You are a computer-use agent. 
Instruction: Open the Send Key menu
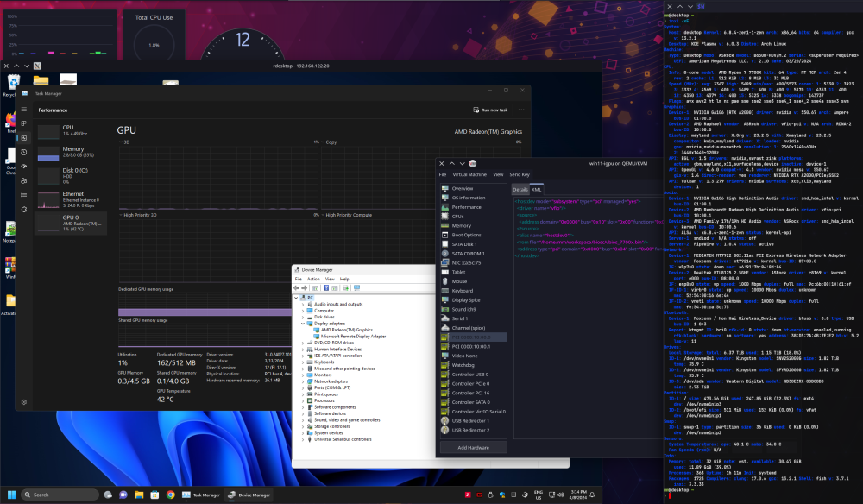tap(519, 174)
